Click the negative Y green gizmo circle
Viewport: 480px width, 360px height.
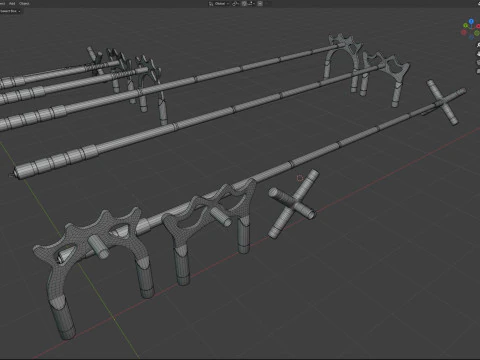(477, 33)
